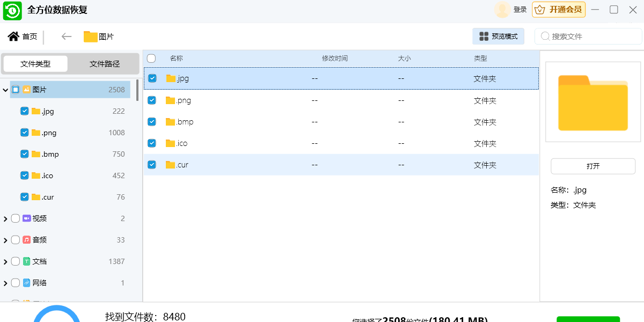This screenshot has height=322, width=644.
Task: Switch to the 文件路径 tab
Action: pos(105,64)
